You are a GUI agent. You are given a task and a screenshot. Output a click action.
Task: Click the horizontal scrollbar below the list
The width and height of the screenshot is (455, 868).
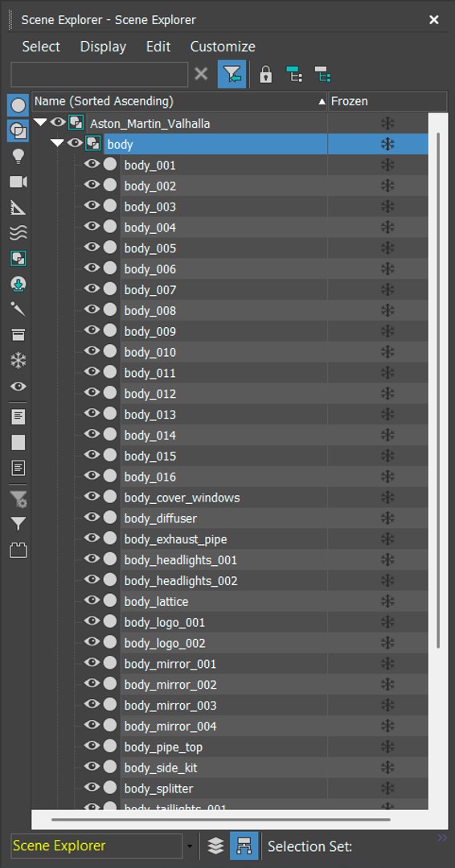(221, 819)
